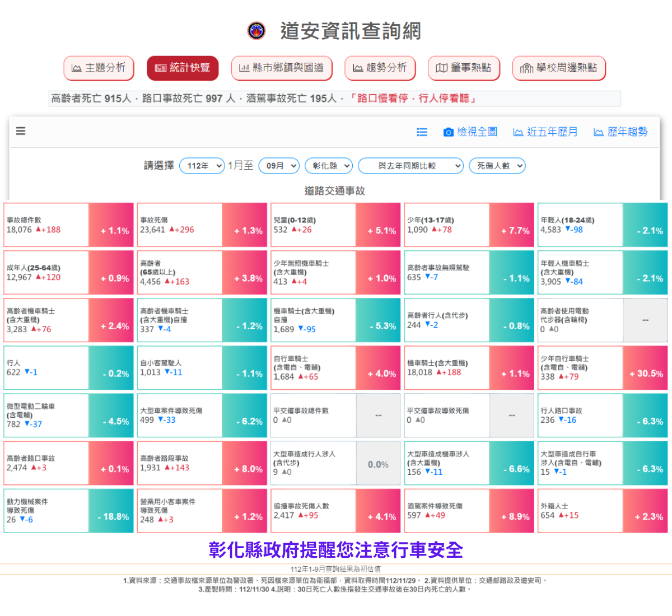Open the 112年 year dropdown
This screenshot has width=672, height=616.
tap(202, 166)
